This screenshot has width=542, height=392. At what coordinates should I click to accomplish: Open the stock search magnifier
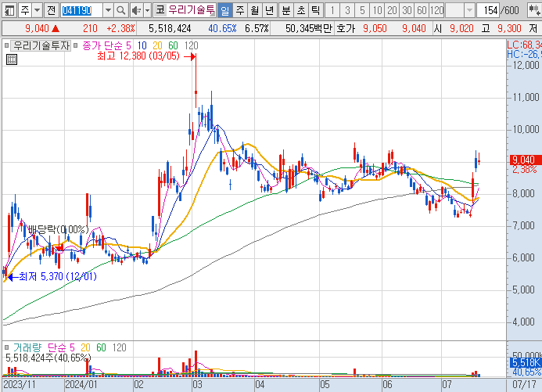click(x=120, y=10)
